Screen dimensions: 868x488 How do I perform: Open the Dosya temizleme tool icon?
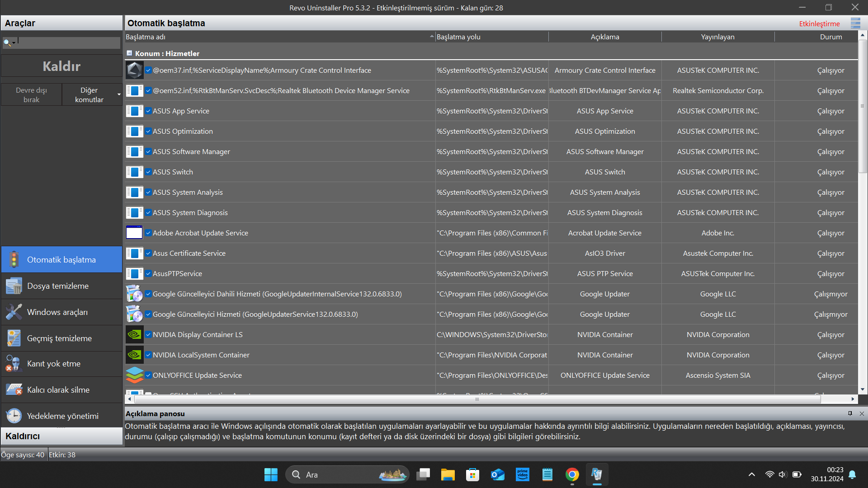tap(14, 286)
